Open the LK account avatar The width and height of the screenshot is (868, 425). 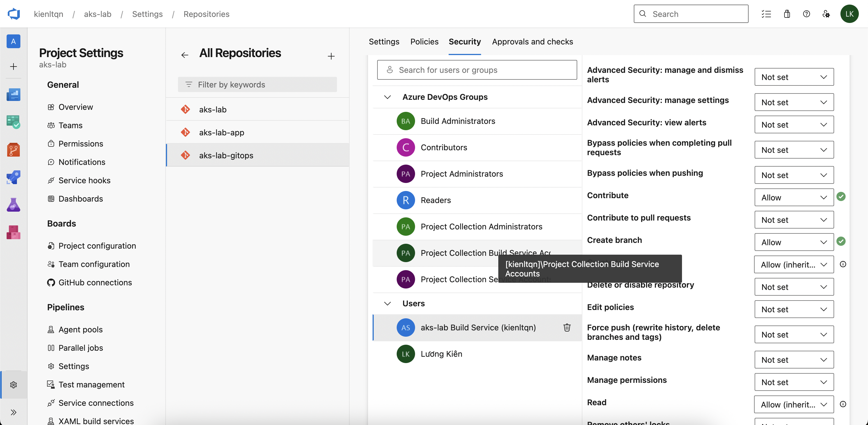click(x=849, y=14)
